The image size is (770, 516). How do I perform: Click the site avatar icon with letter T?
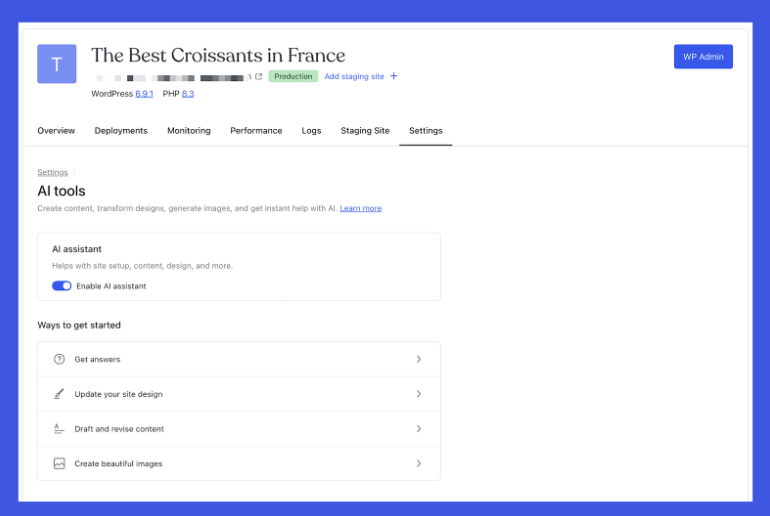tap(57, 64)
